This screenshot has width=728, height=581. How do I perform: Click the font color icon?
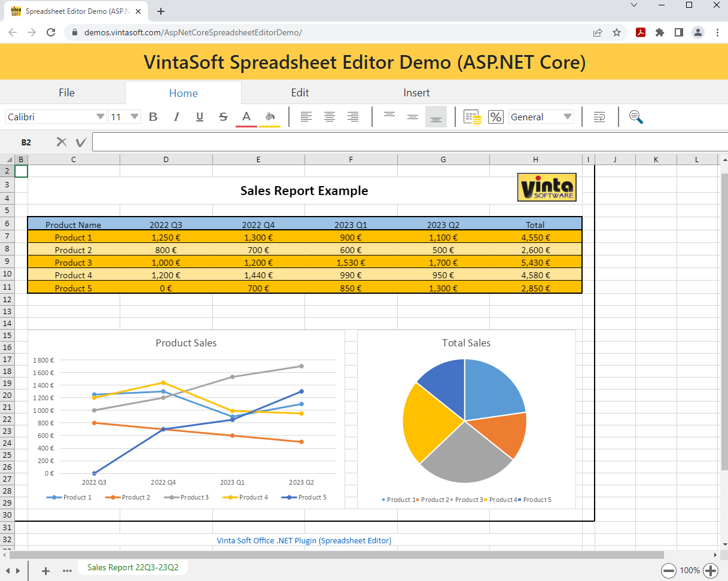(246, 117)
